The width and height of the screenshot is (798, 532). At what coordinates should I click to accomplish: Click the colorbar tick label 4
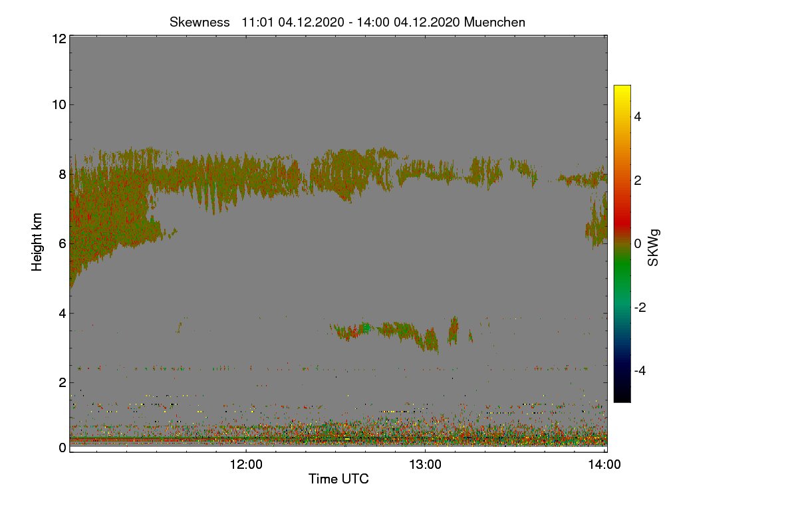638,116
